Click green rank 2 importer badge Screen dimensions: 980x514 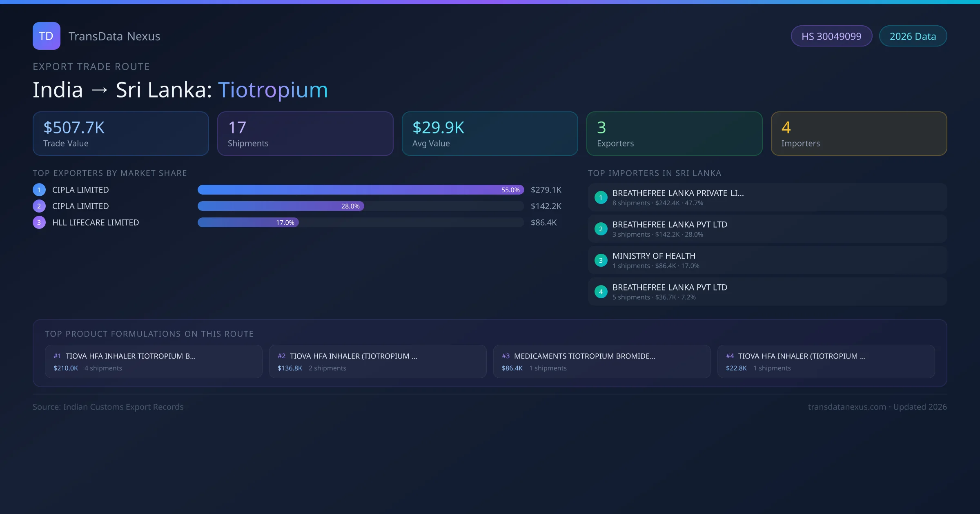coord(601,229)
